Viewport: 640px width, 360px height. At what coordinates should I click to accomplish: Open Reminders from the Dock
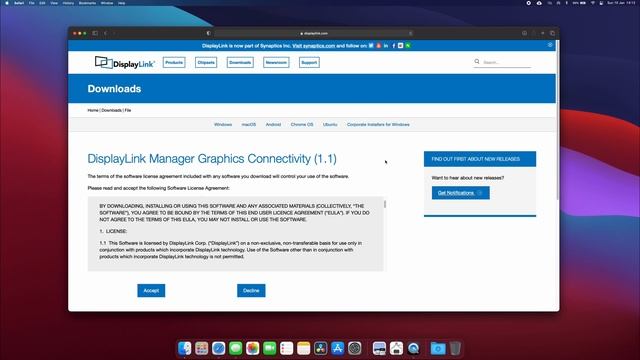287,348
